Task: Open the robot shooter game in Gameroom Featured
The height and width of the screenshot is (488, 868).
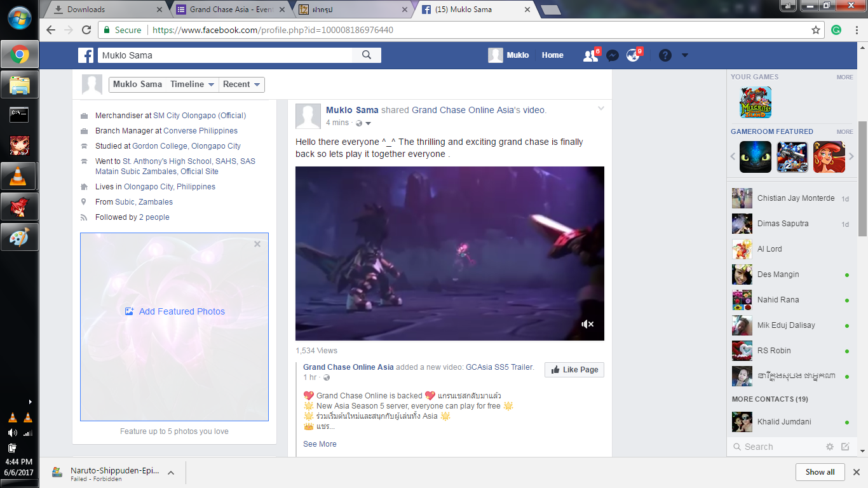Action: click(792, 157)
